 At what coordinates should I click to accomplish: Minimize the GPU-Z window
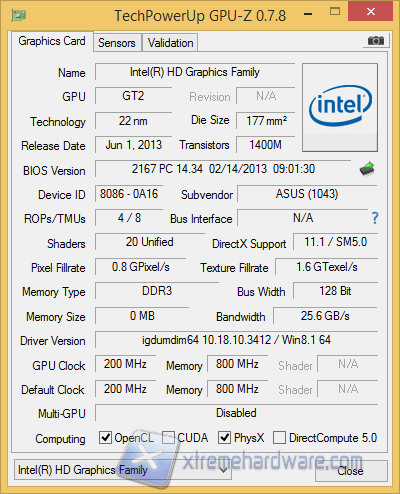click(308, 14)
